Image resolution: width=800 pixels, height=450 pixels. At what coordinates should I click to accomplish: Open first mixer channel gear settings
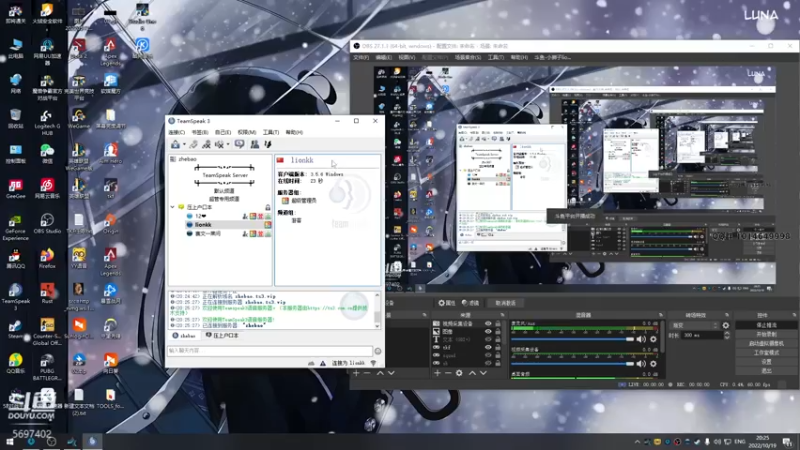[653, 339]
